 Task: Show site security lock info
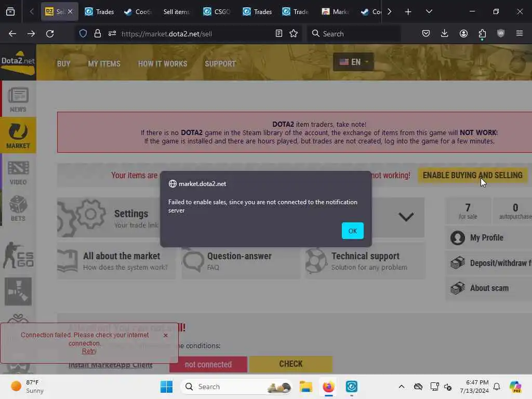pyautogui.click(x=97, y=34)
